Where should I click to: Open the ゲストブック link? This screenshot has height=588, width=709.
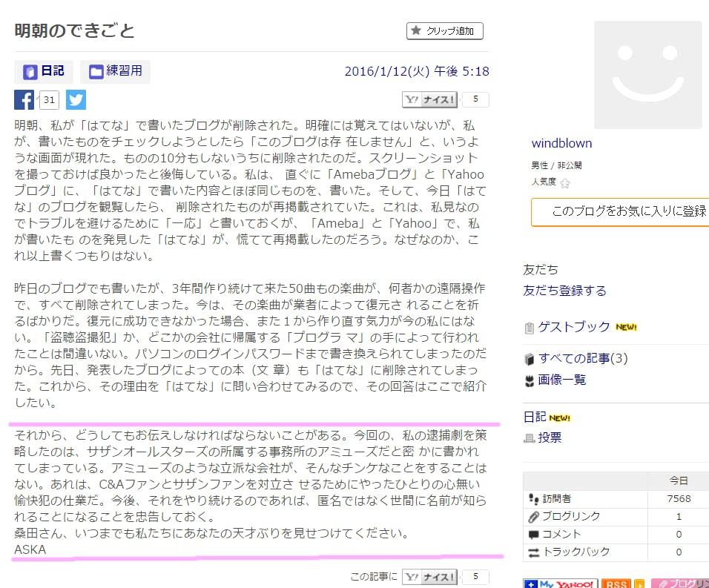(574, 327)
